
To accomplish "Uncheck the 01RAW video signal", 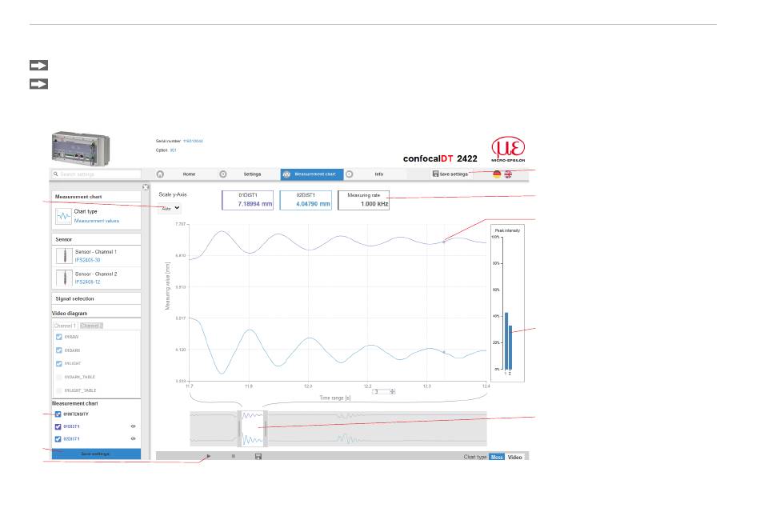I will [58, 338].
